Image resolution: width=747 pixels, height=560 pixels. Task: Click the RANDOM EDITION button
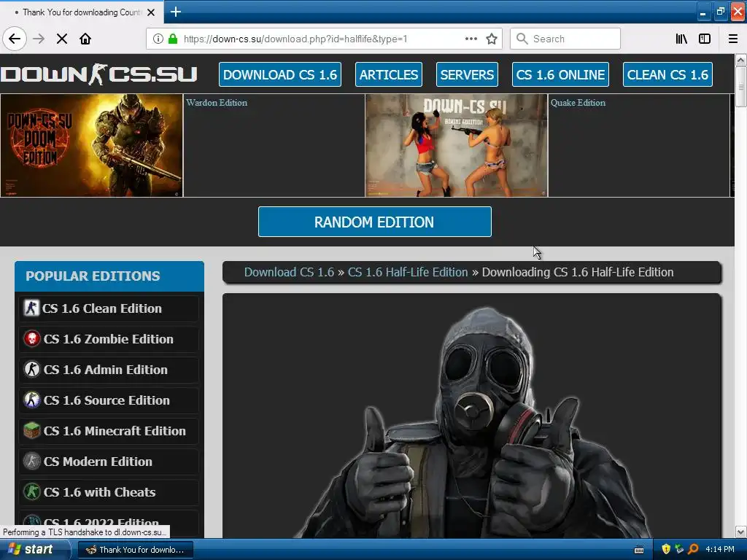pos(374,222)
